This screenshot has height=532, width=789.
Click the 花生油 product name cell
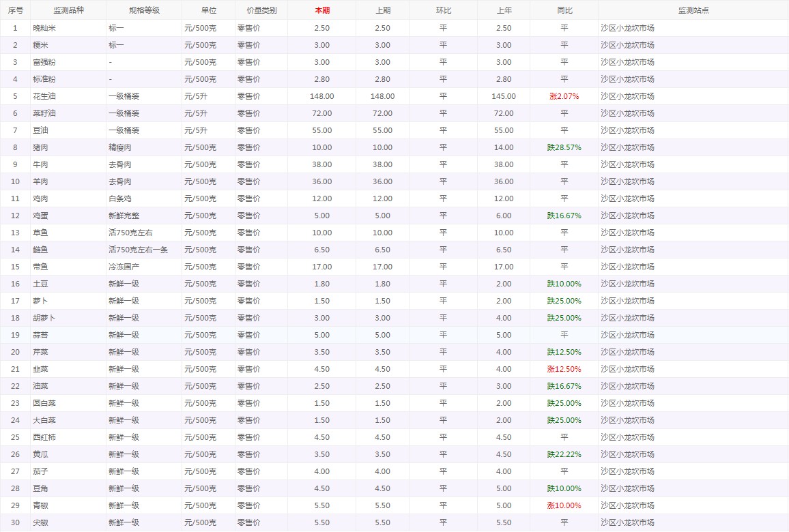click(x=44, y=96)
